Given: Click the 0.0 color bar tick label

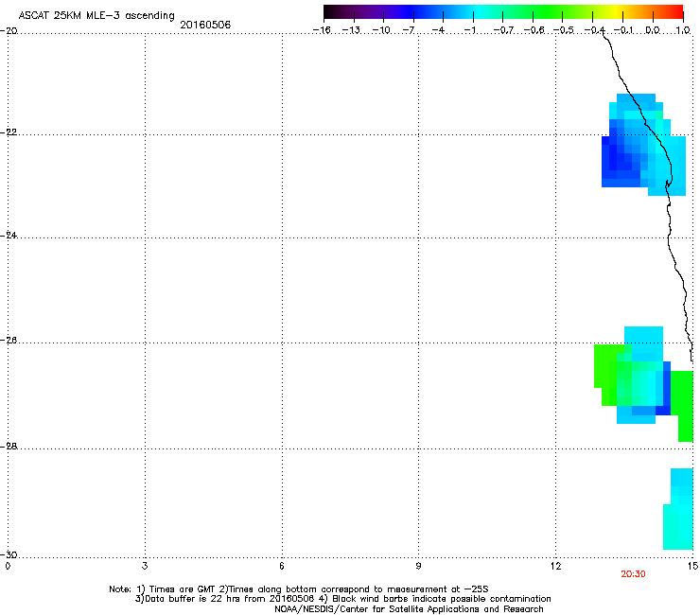Looking at the screenshot, I should (x=653, y=30).
